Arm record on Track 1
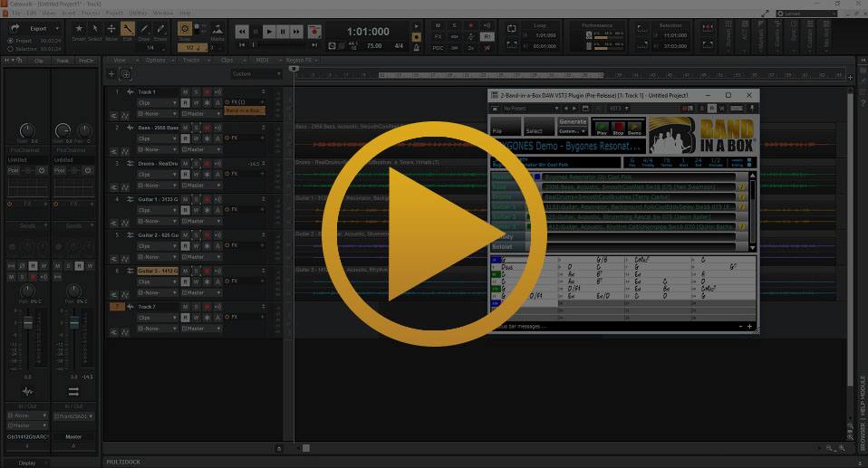The width and height of the screenshot is (868, 468). pos(207,91)
